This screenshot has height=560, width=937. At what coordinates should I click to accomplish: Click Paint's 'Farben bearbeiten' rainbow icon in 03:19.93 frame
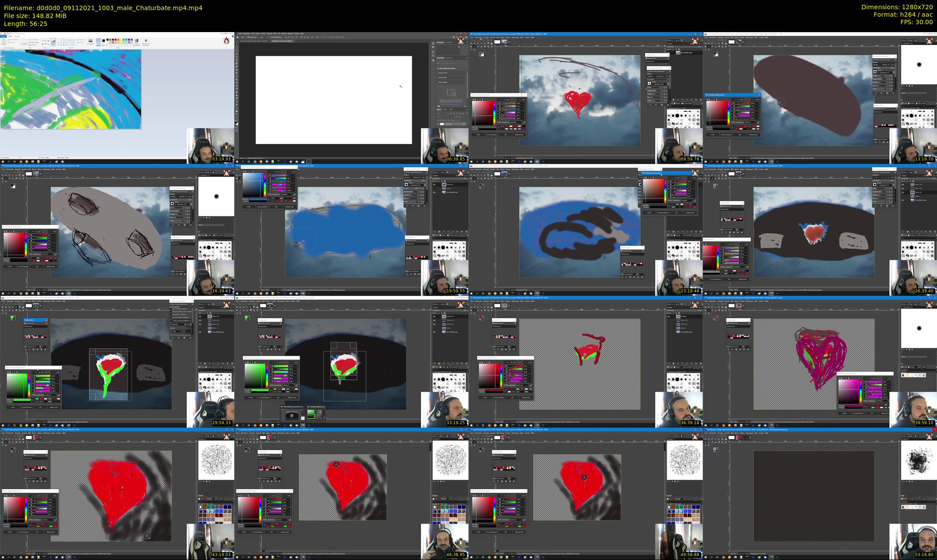tap(137, 41)
